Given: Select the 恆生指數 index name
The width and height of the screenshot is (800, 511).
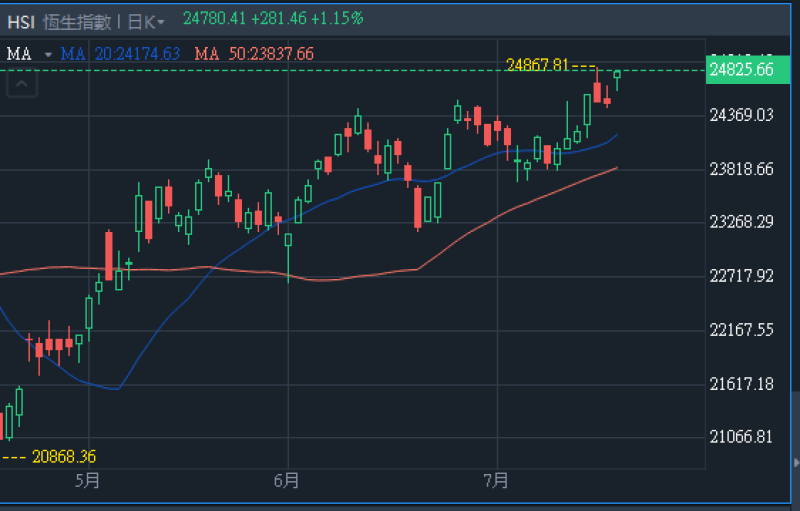Looking at the screenshot, I should pos(78,20).
